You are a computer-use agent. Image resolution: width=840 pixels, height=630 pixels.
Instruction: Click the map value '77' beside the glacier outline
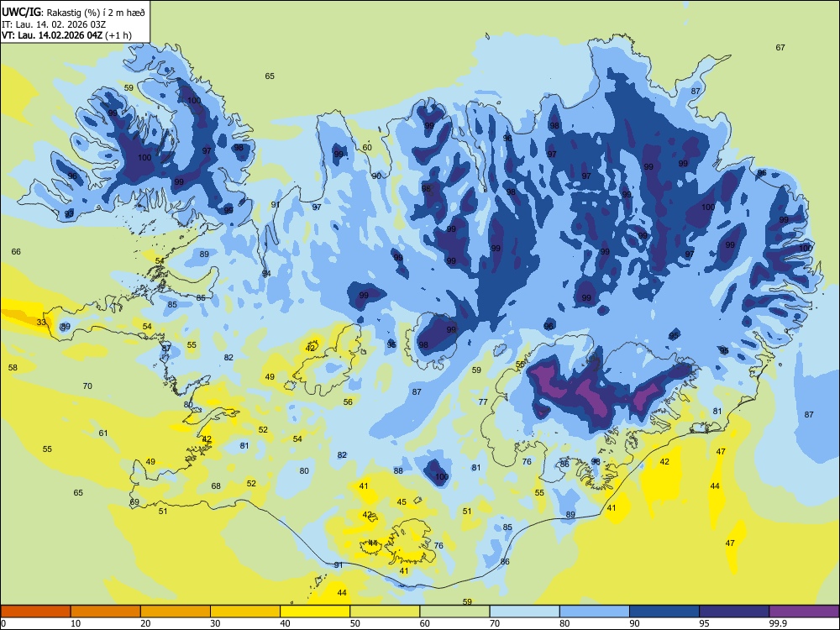click(483, 402)
